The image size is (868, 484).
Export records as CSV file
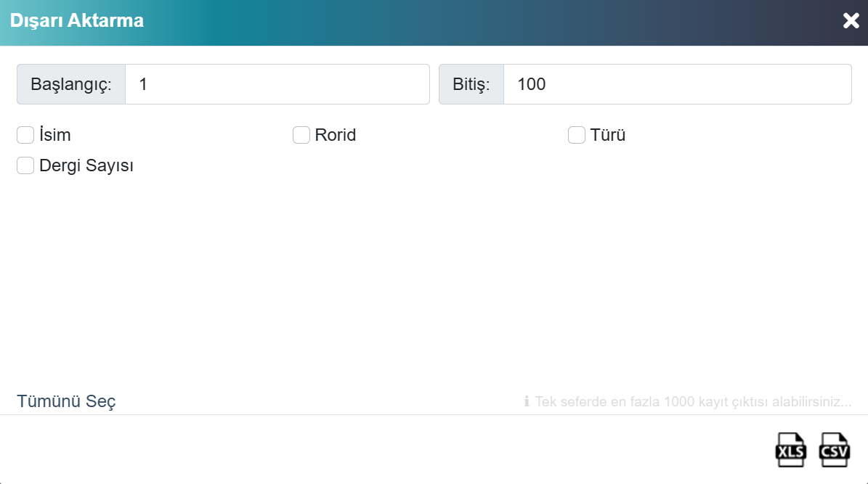tap(835, 450)
